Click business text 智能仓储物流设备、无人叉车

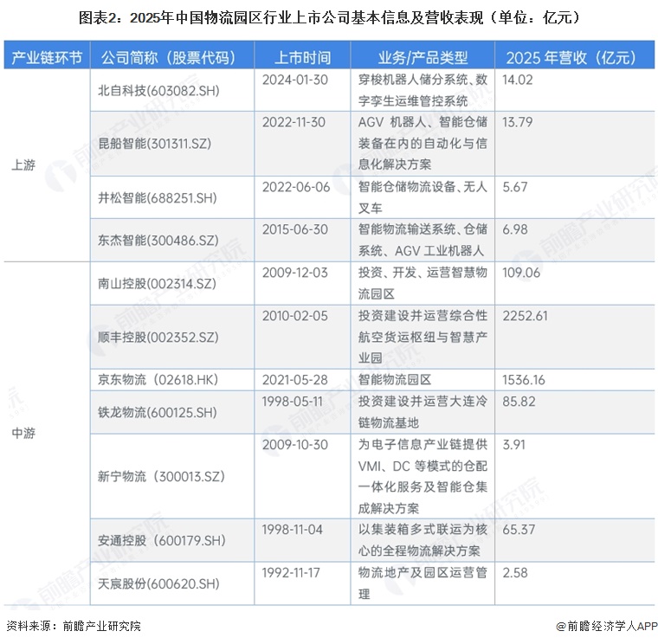click(423, 197)
